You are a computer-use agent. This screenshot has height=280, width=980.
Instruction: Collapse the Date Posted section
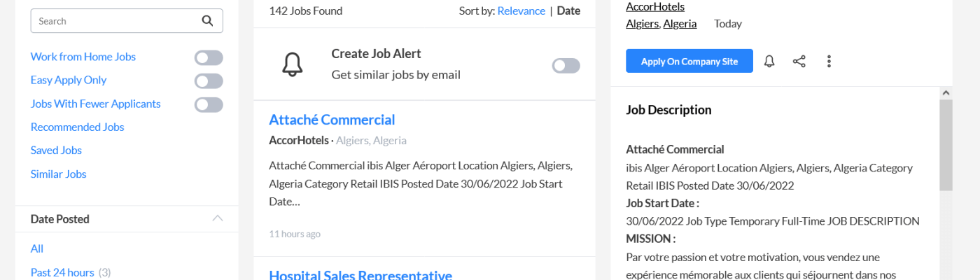click(x=217, y=219)
